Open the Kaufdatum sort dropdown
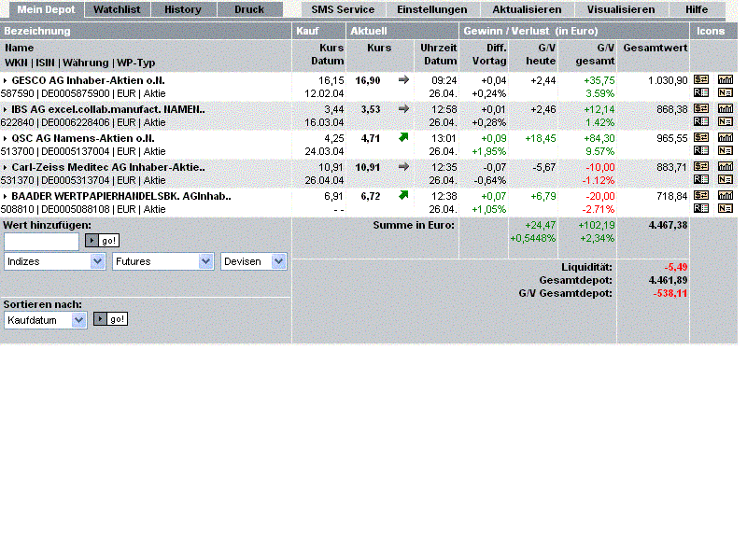This screenshot has height=560, width=747. pyautogui.click(x=45, y=320)
